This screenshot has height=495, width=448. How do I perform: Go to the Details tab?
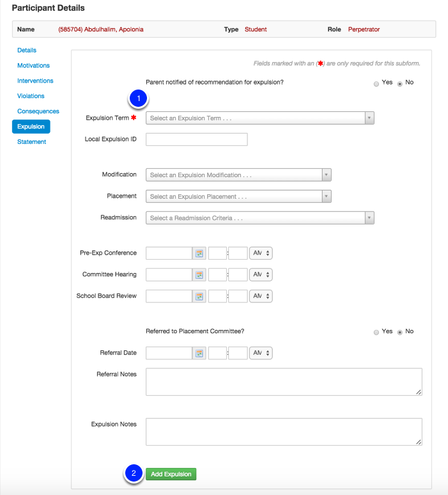(27, 50)
